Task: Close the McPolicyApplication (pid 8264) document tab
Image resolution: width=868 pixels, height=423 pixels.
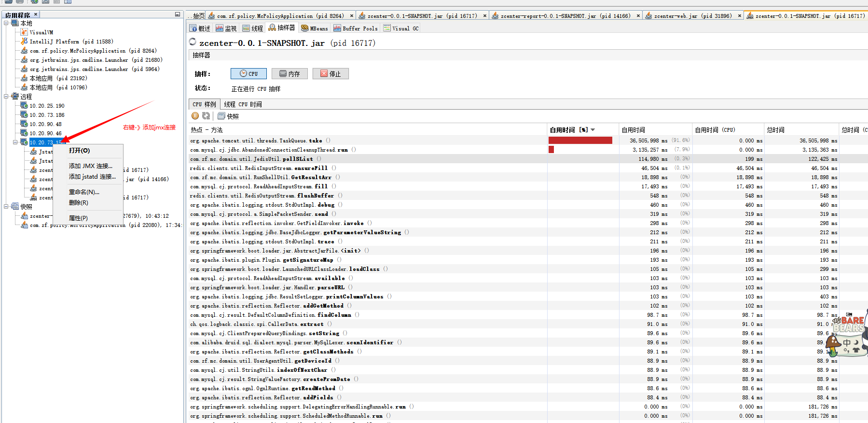Action: coord(352,16)
